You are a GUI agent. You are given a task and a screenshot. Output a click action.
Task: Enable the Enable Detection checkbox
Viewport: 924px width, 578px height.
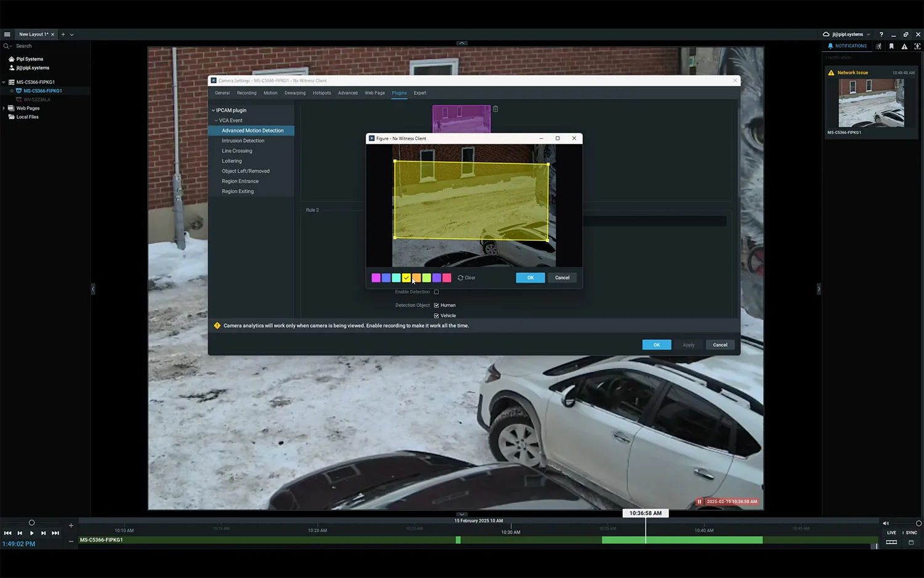[436, 292]
